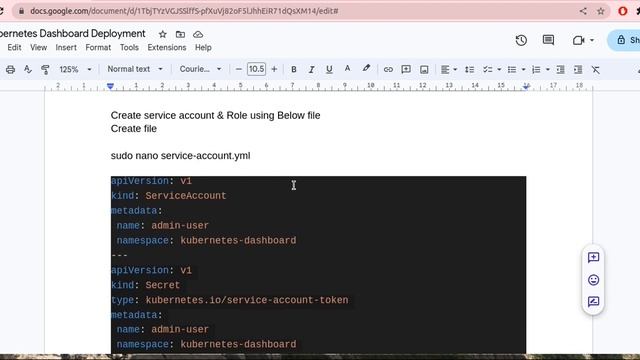Click the bulleted list icon
Viewport: 640px width, 360px height.
512,69
